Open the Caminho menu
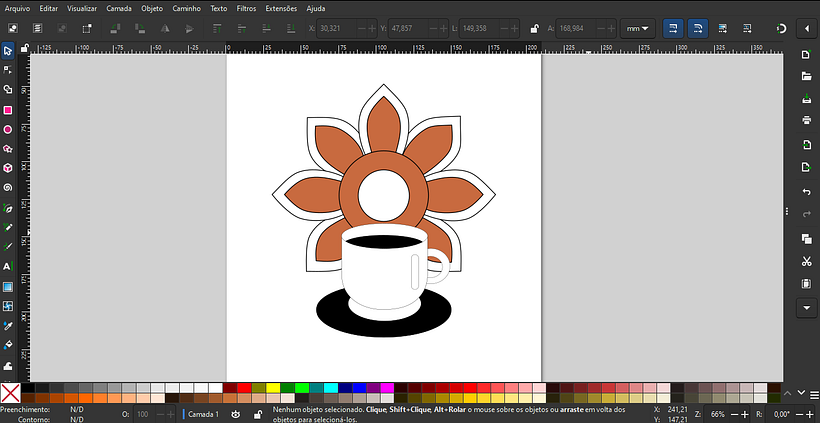The image size is (820, 423). (186, 8)
